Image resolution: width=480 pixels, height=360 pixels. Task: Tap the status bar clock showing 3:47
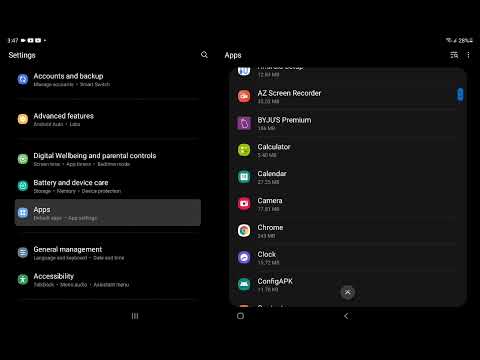13,41
